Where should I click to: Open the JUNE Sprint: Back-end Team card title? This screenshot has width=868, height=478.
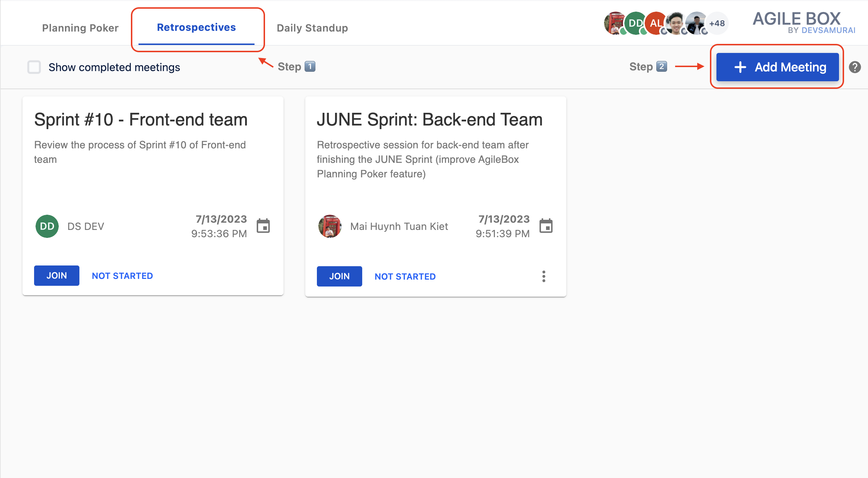pyautogui.click(x=429, y=120)
